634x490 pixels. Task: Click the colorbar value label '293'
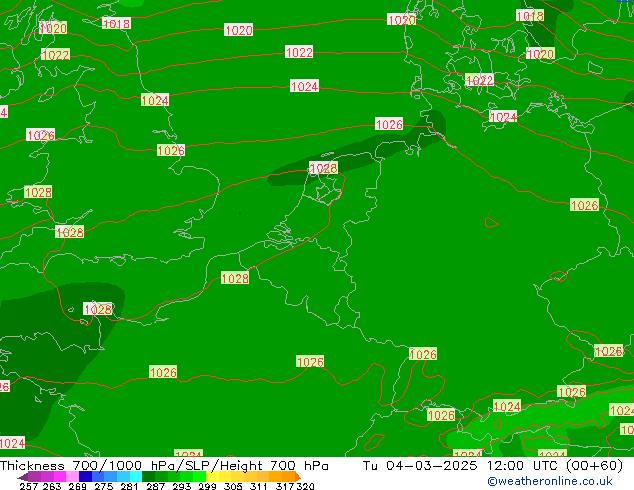click(x=182, y=486)
